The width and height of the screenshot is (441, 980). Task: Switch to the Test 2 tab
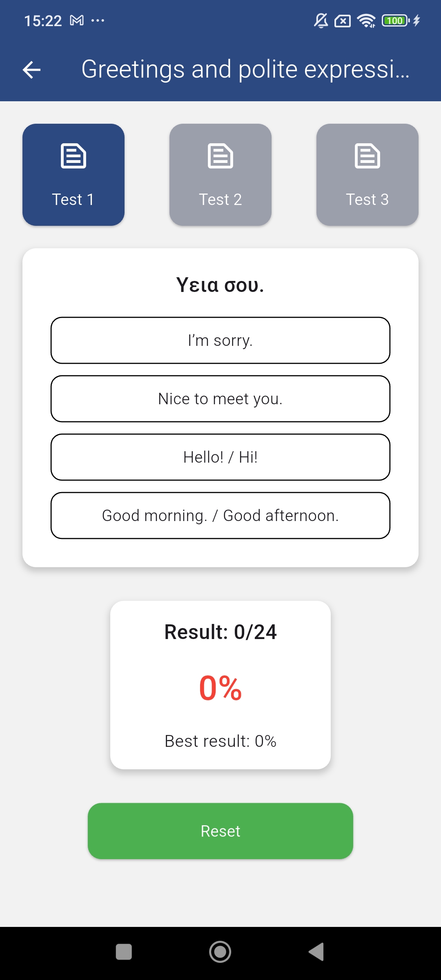(220, 175)
